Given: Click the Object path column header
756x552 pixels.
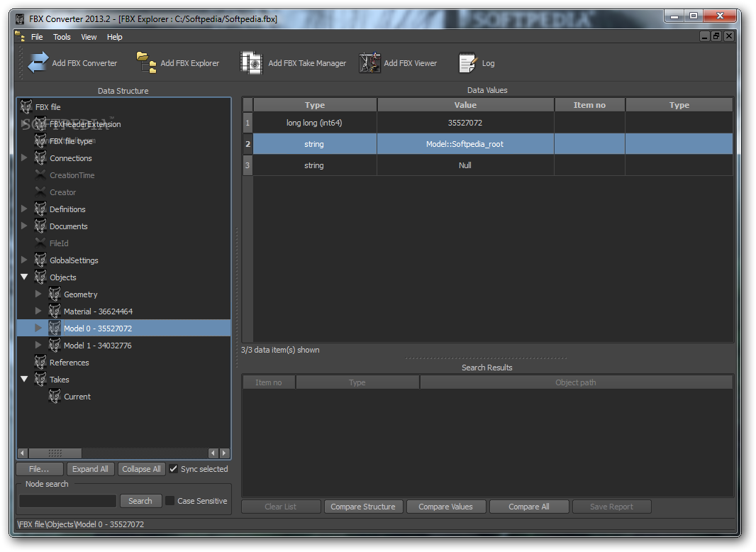Looking at the screenshot, I should (x=576, y=382).
